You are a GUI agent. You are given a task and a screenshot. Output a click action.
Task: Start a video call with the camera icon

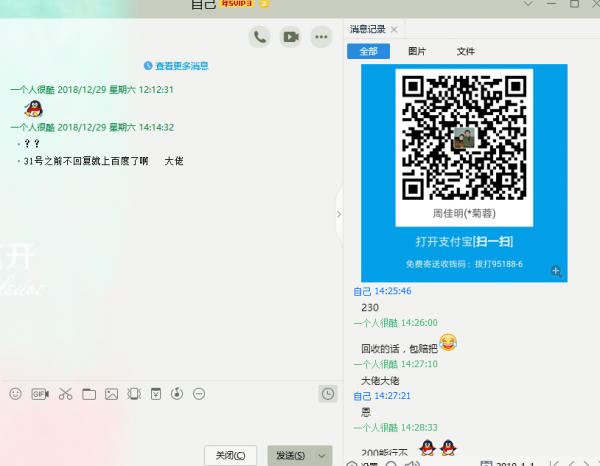(x=290, y=37)
